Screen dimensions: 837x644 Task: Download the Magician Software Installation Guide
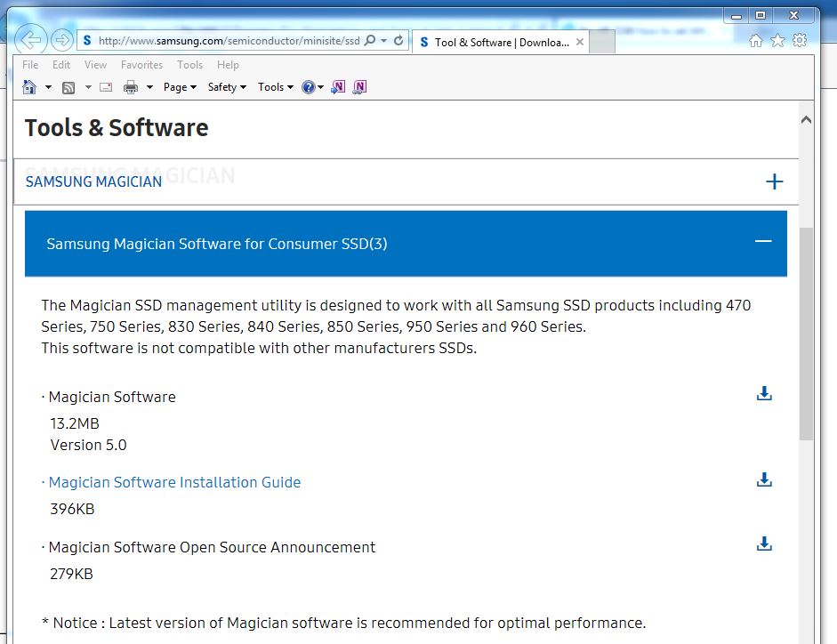click(x=763, y=480)
